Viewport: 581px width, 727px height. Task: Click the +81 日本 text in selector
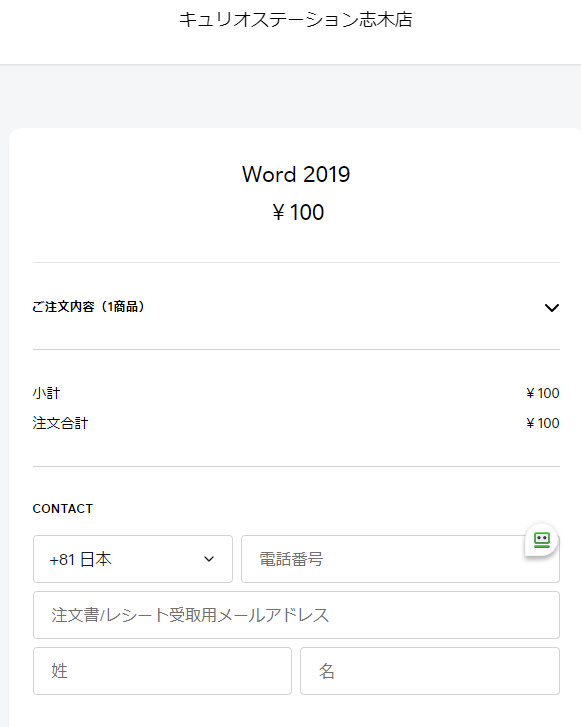point(81,559)
